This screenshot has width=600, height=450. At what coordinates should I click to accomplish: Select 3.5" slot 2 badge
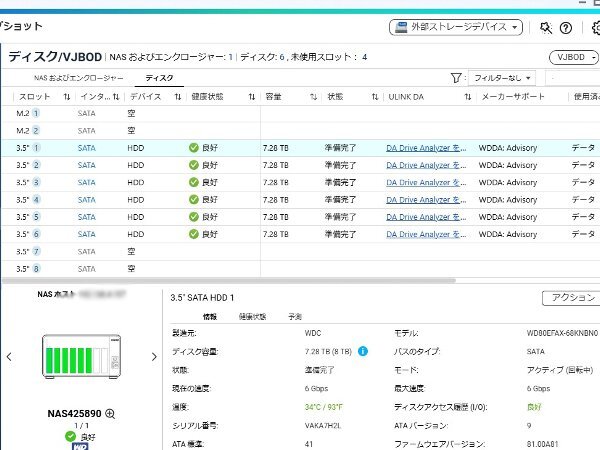point(36,165)
